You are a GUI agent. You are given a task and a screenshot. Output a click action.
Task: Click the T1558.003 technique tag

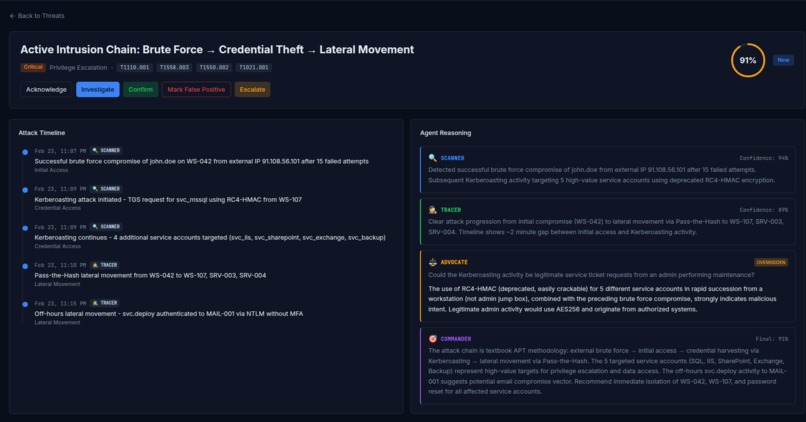click(x=174, y=67)
